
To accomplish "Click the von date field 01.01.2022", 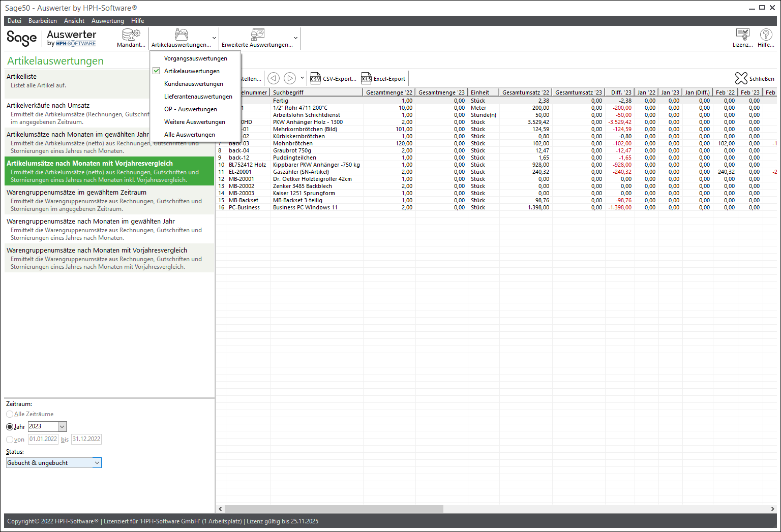I will [43, 439].
